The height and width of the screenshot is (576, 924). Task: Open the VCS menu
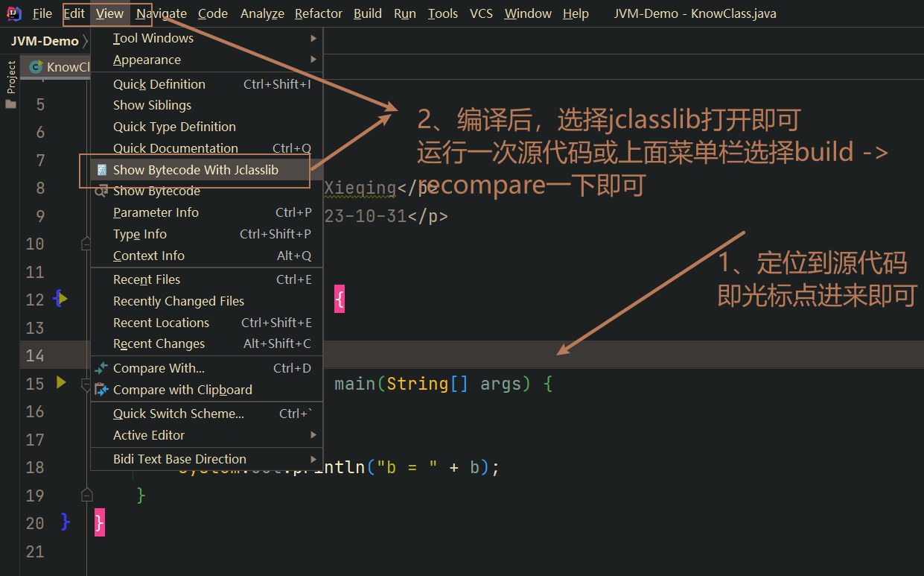[481, 13]
